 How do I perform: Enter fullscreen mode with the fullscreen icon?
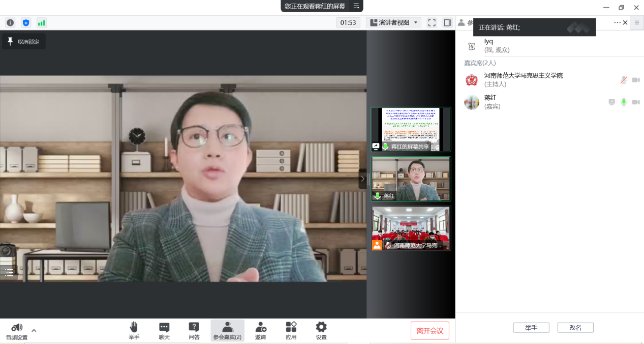click(x=432, y=23)
